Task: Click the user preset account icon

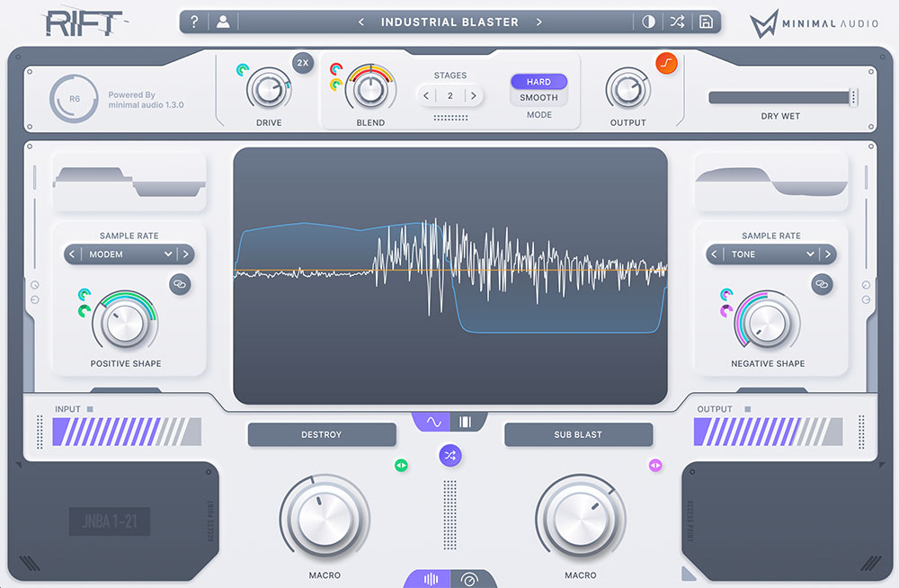Action: tap(222, 21)
